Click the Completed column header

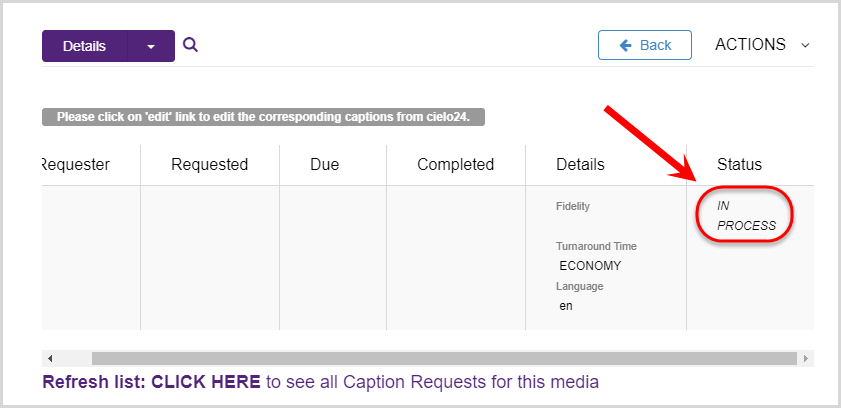[455, 165]
